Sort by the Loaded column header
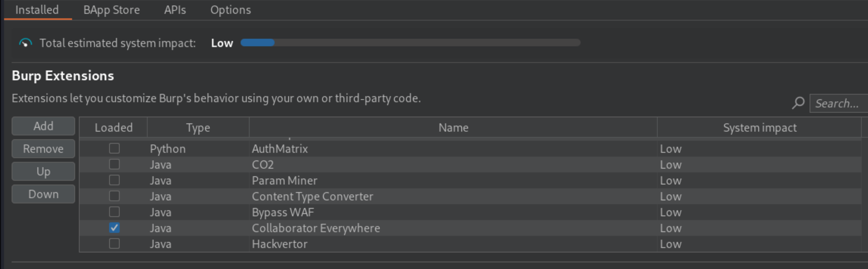868x269 pixels. point(113,128)
